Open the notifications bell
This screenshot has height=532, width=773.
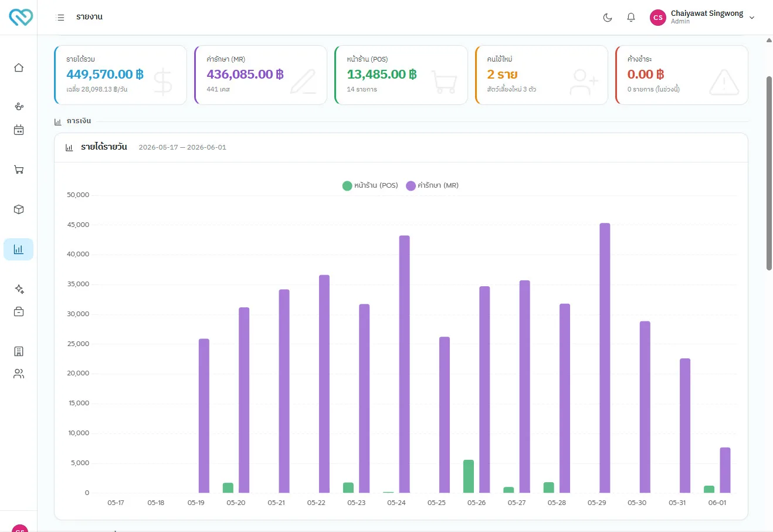coord(631,18)
